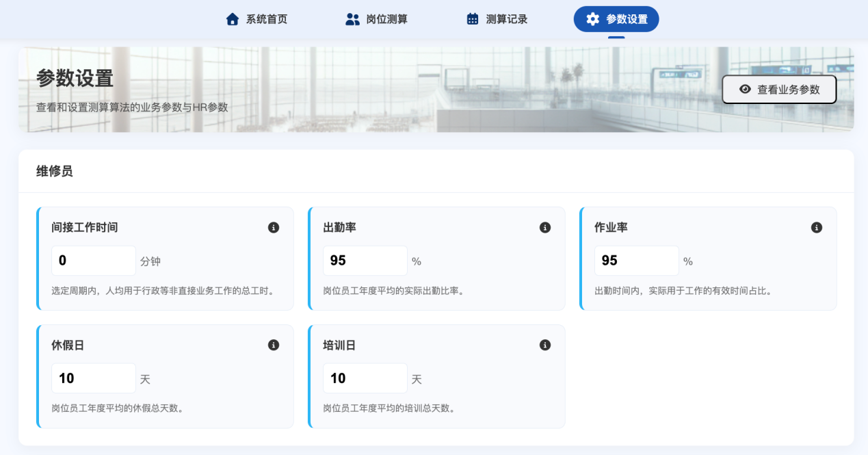Click the 出勤率 card label
The width and height of the screenshot is (868, 455).
339,228
